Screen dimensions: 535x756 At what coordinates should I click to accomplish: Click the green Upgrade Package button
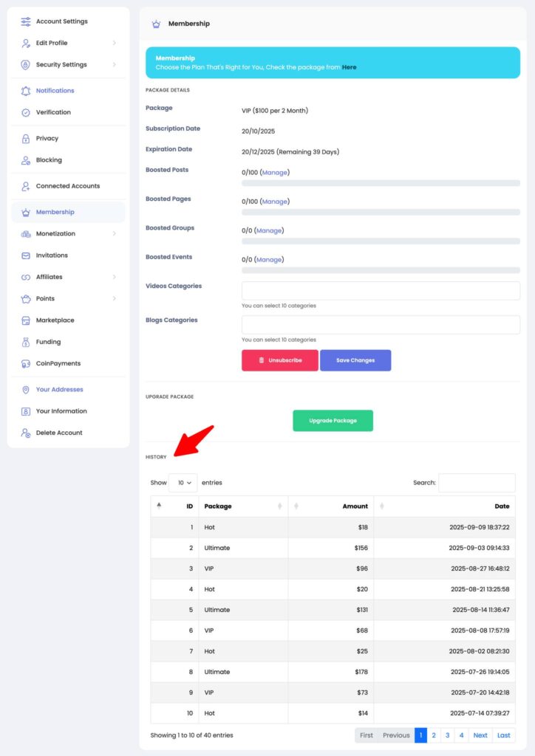[333, 421]
